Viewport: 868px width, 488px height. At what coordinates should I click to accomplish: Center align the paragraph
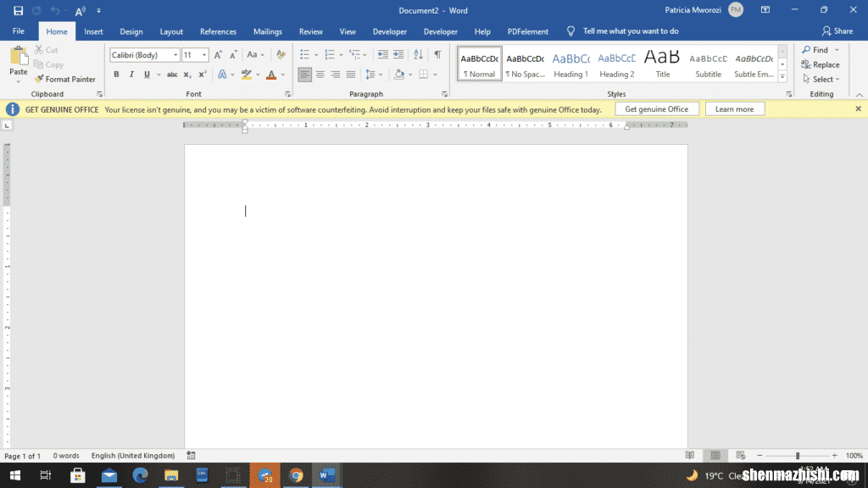[320, 75]
